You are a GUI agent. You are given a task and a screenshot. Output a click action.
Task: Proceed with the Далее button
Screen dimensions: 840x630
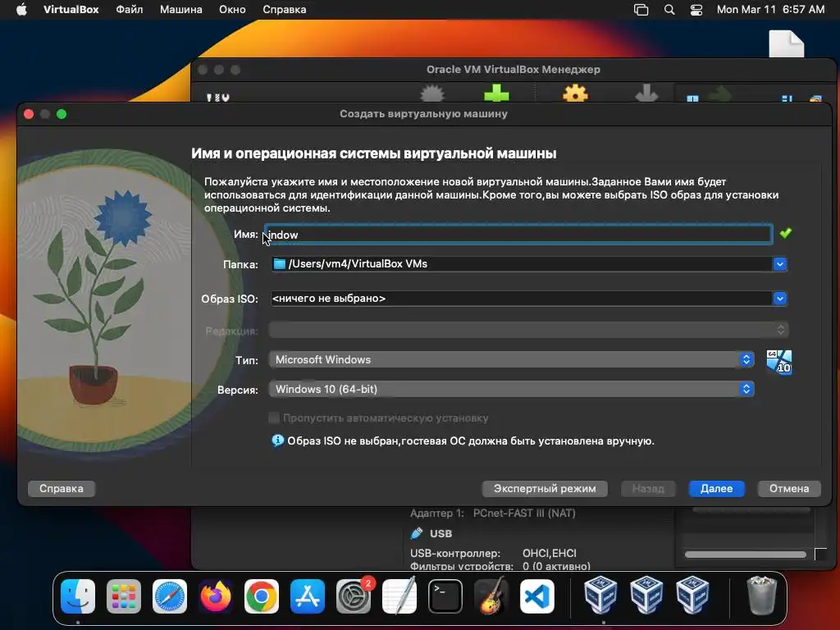pos(716,489)
